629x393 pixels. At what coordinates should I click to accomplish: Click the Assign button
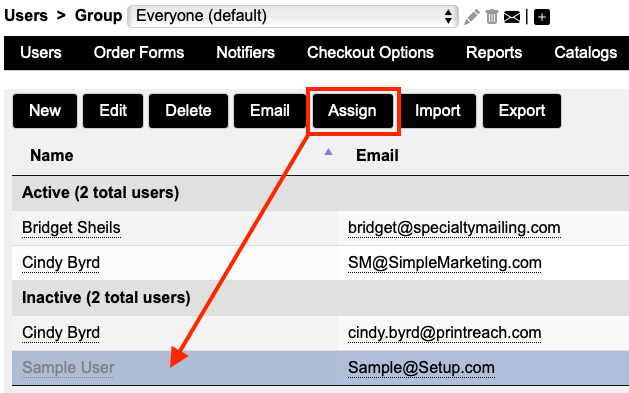(353, 111)
